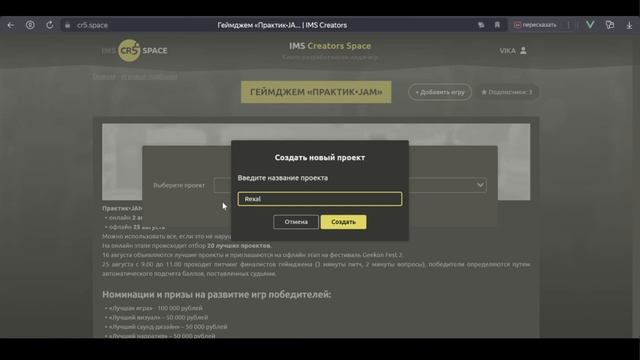The width and height of the screenshot is (640, 360).
Task: Click the breadcrumb link under the logo
Action: click(x=135, y=77)
